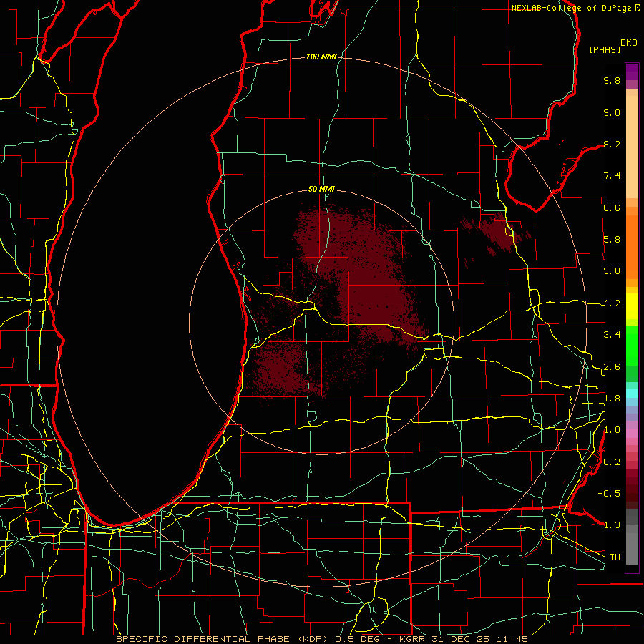Click the 31 DEC 25 date in the caption
The width and height of the screenshot is (644, 644).
pyautogui.click(x=459, y=639)
